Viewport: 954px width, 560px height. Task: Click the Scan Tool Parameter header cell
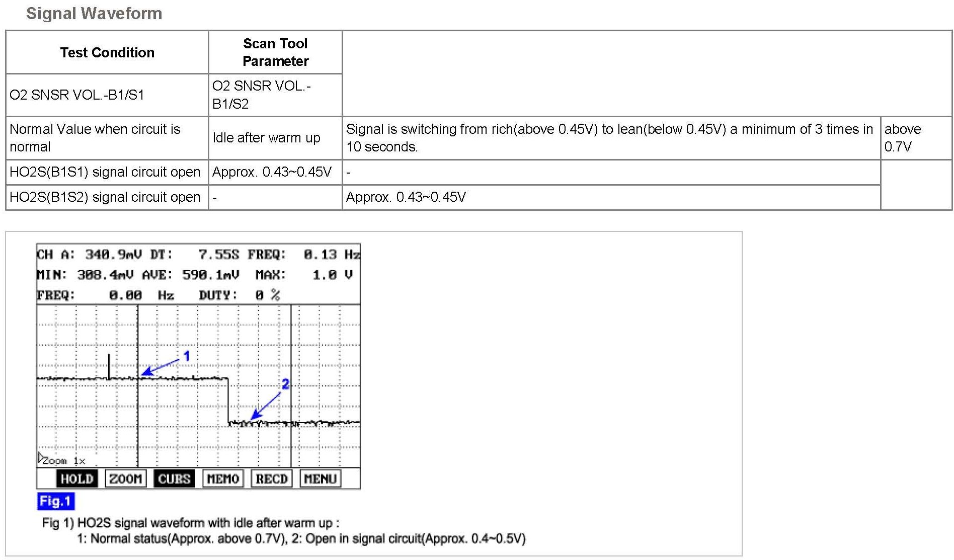tap(275, 52)
